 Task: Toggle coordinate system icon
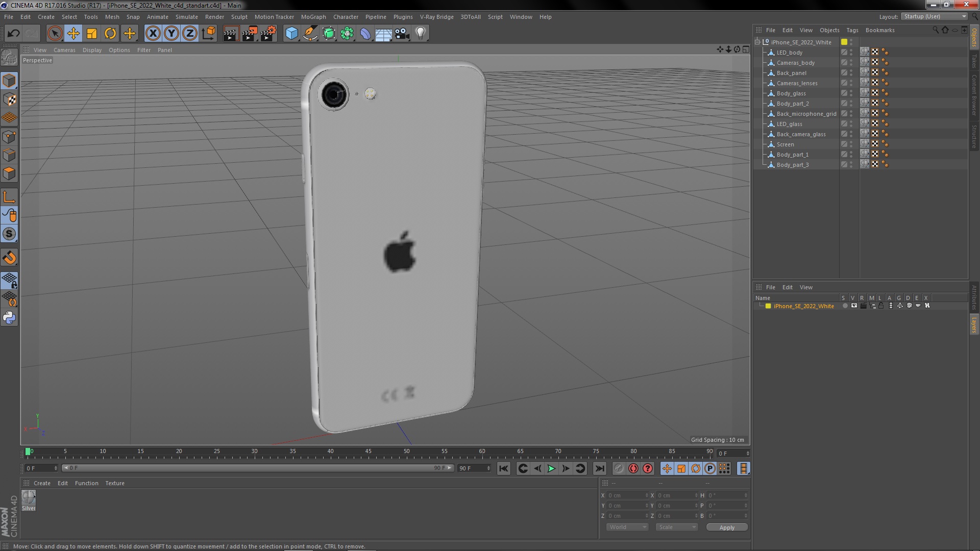[208, 34]
